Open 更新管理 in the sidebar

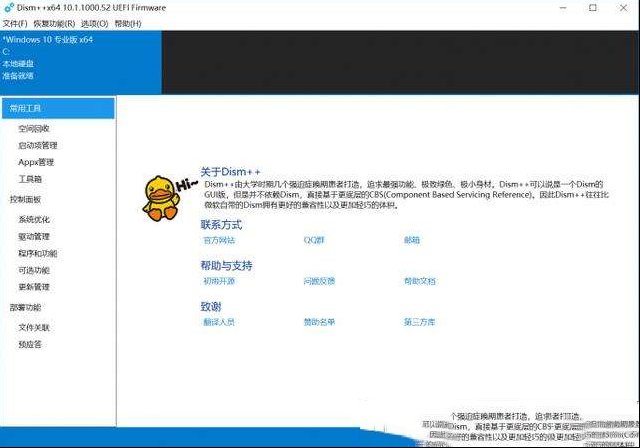[34, 287]
